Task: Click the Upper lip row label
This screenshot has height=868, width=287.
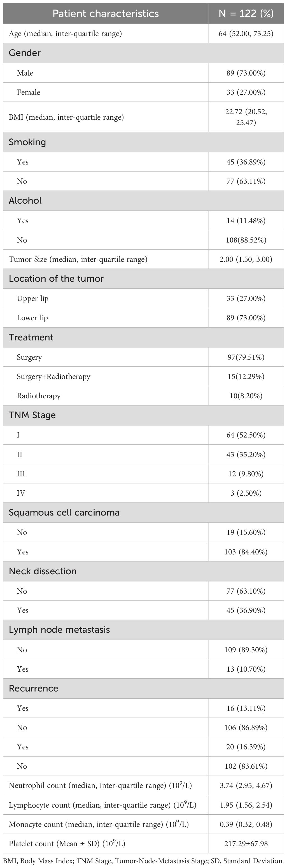Action: point(33,298)
